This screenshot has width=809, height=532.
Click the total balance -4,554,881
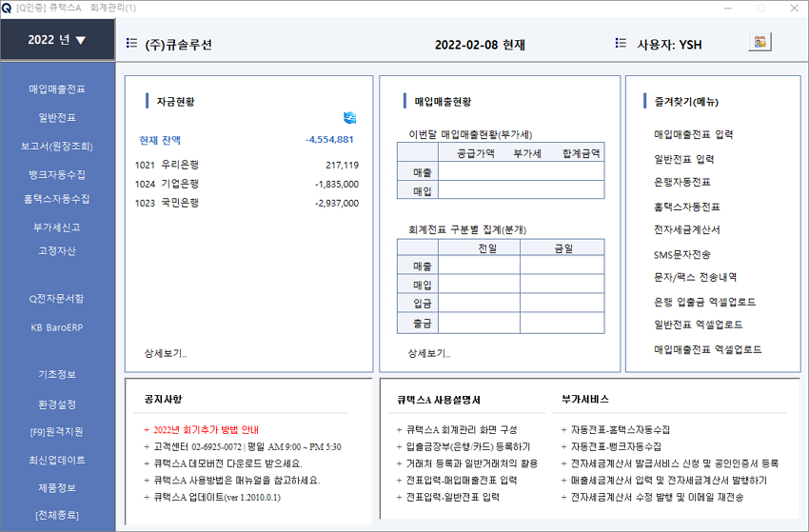click(329, 140)
